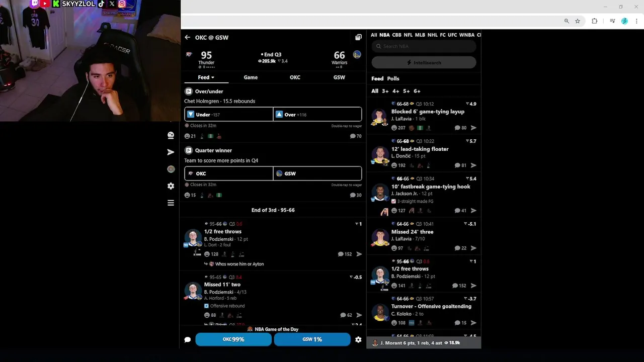The height and width of the screenshot is (362, 644).
Task: Select the NBA league filter
Action: coord(384,35)
